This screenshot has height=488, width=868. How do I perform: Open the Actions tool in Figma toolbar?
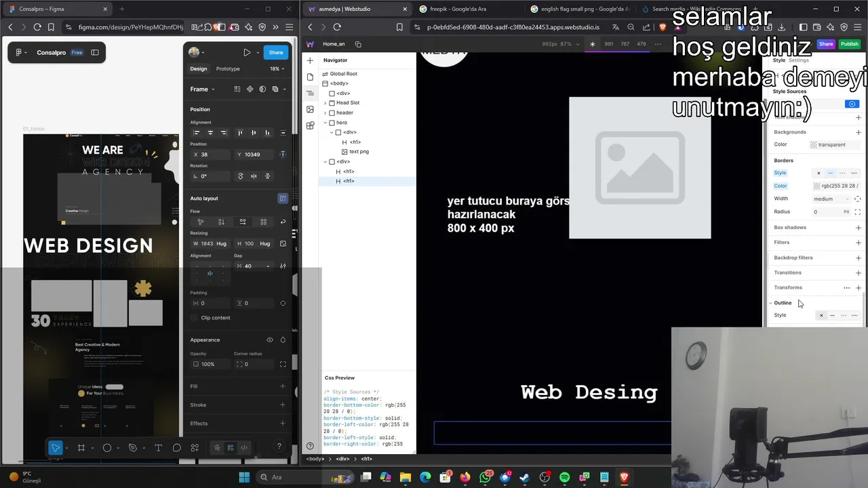pos(195,447)
